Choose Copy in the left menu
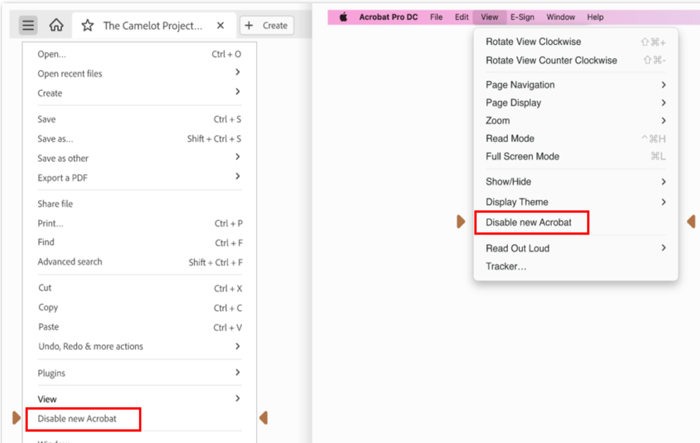This screenshot has width=700, height=443. point(139,308)
